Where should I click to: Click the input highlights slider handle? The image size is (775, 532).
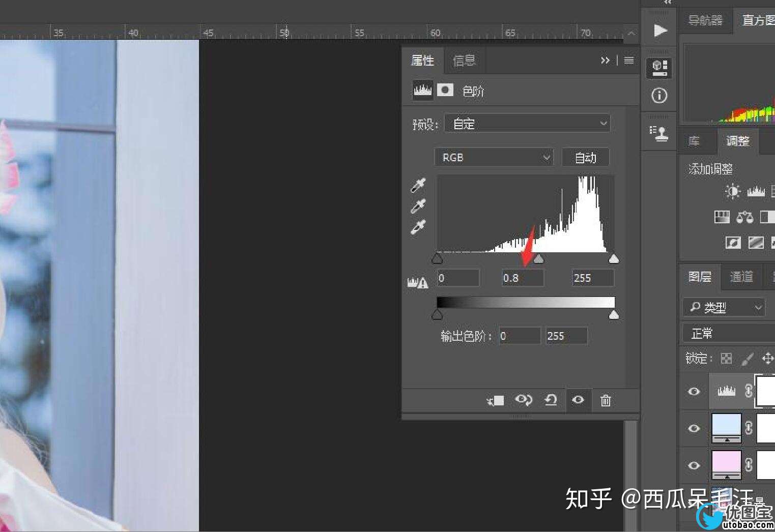coord(614,259)
